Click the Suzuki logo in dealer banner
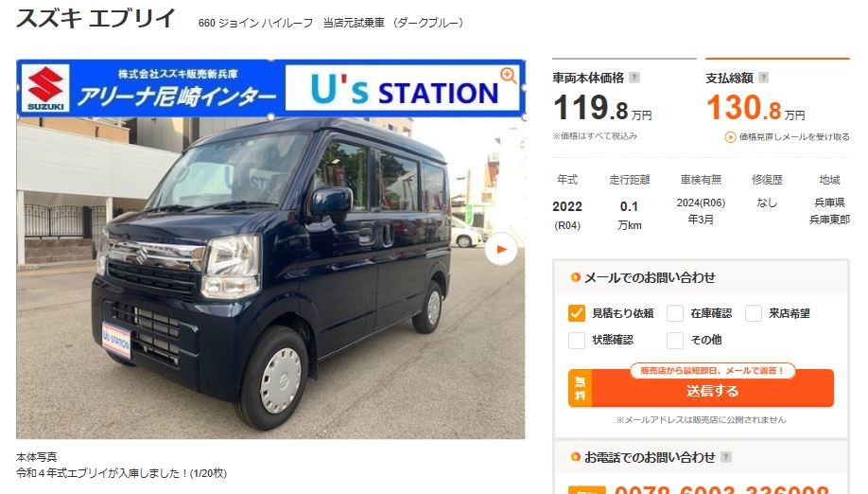Screen dimensions: 868x494 pyautogui.click(x=45, y=89)
